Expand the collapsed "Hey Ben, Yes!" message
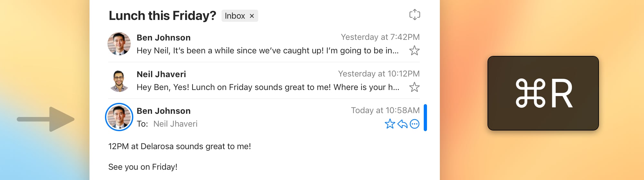This screenshot has height=180, width=644. [267, 87]
